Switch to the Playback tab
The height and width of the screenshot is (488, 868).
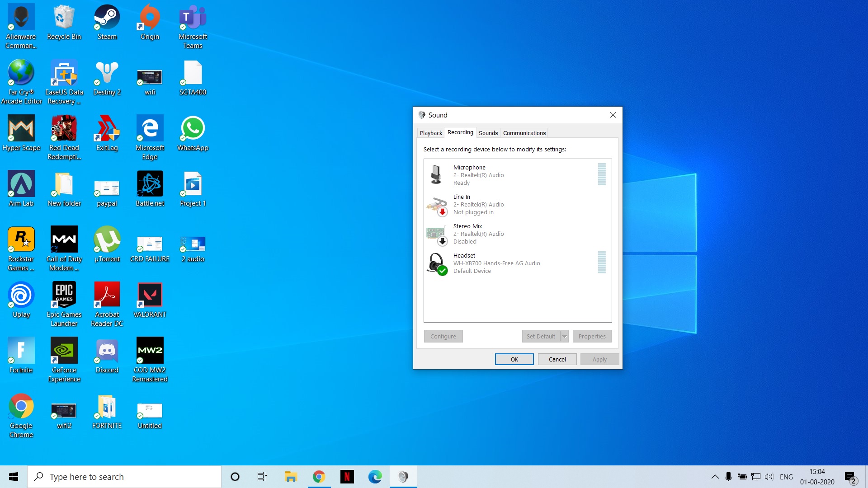(x=431, y=133)
